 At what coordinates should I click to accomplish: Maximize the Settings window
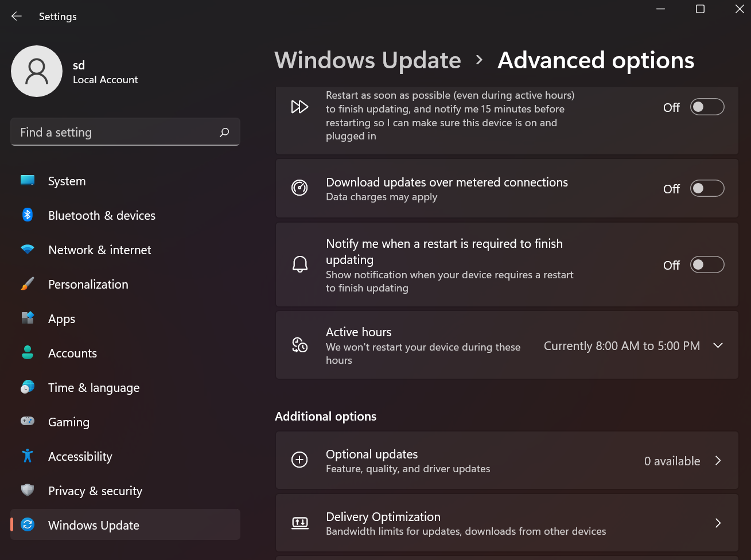[700, 9]
